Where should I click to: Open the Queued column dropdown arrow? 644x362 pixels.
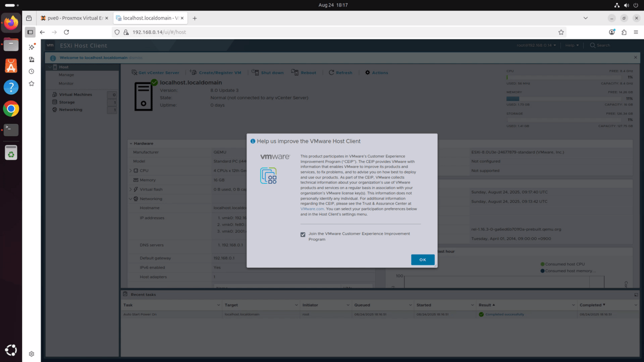pos(410,305)
